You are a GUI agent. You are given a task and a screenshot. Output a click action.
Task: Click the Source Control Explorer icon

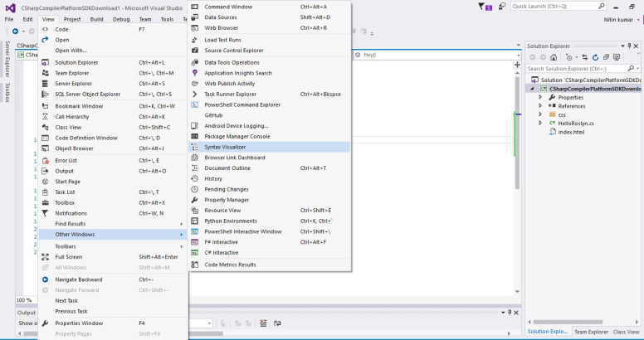pos(195,51)
